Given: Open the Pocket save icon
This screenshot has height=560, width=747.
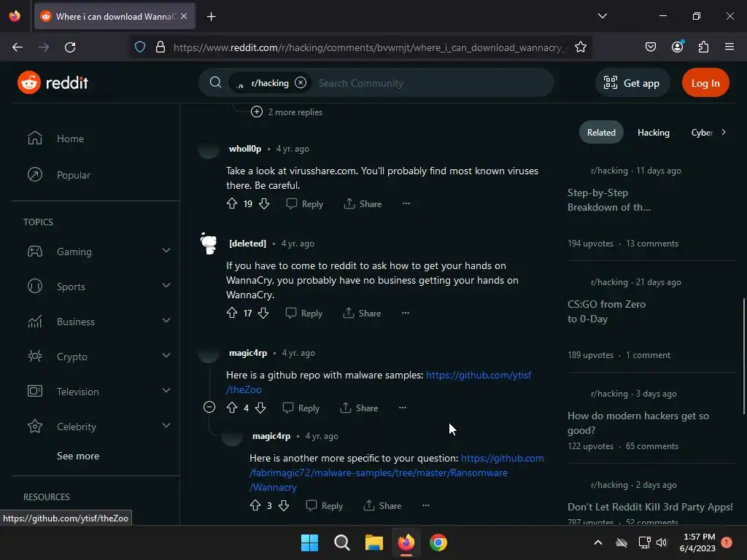Looking at the screenshot, I should [x=651, y=47].
